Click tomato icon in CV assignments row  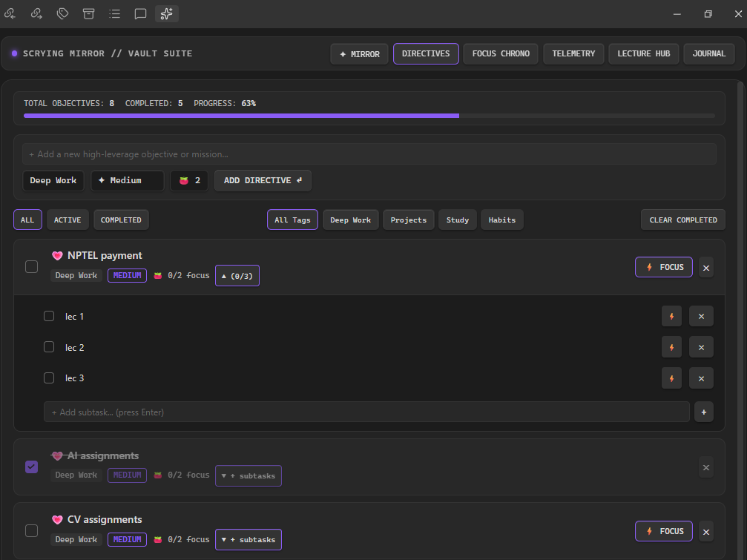158,539
